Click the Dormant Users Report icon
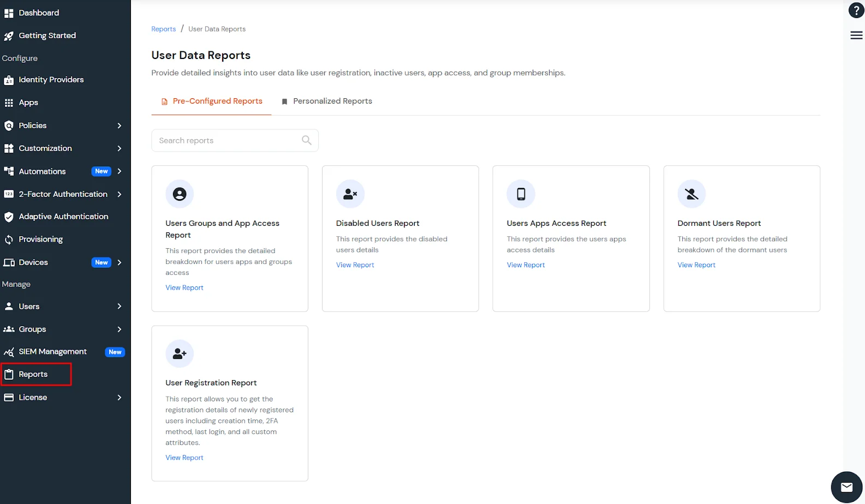Image resolution: width=865 pixels, height=504 pixels. coord(691,194)
